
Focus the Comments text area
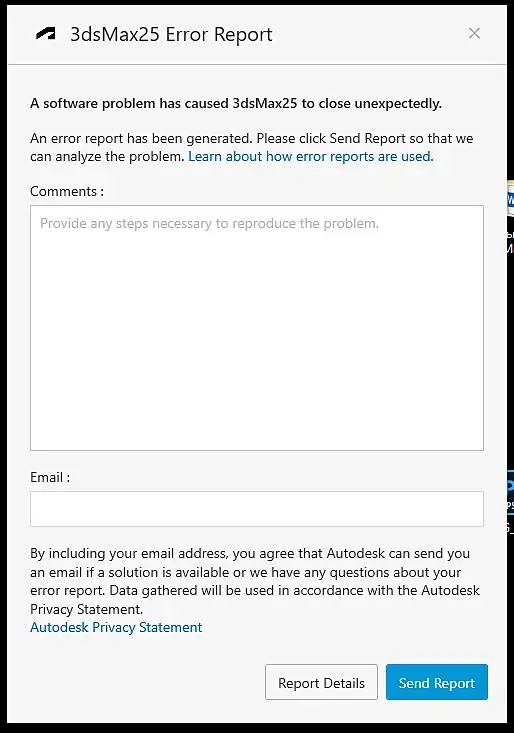click(x=257, y=328)
